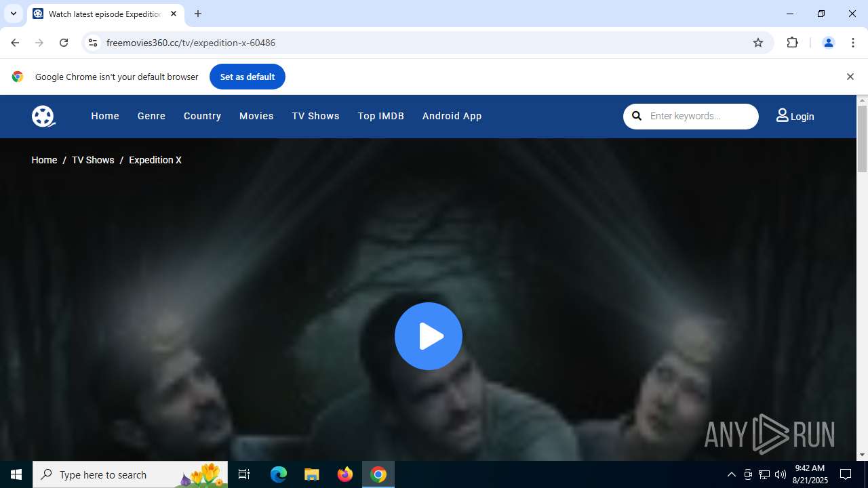Viewport: 868px width, 488px height.
Task: Launch Firefox from the taskbar
Action: pyautogui.click(x=345, y=474)
